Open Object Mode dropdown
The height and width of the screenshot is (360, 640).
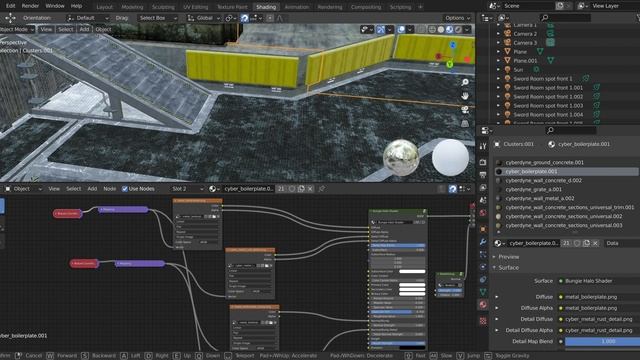[x=17, y=29]
